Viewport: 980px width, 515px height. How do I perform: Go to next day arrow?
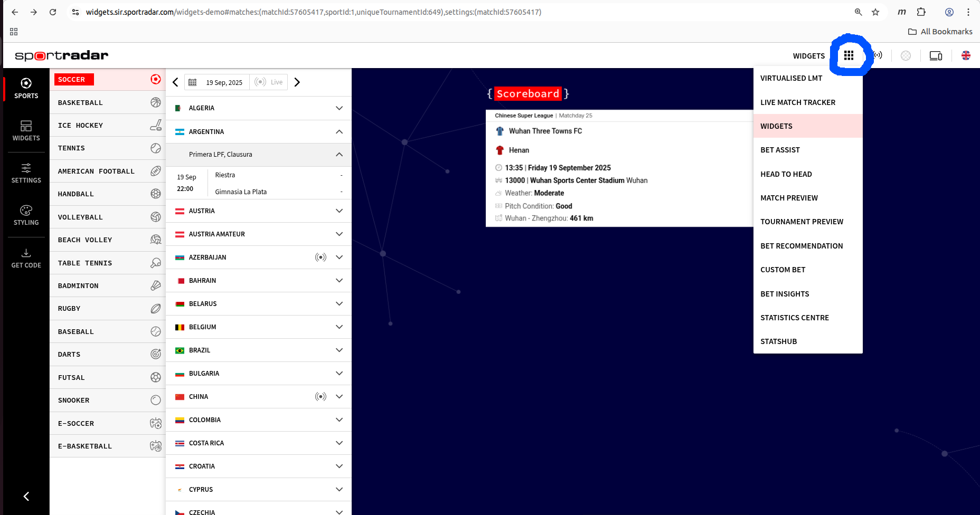tap(297, 82)
